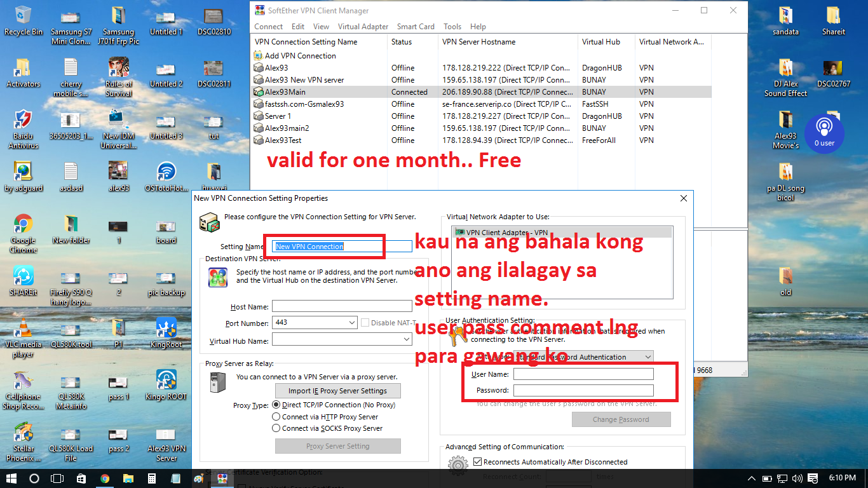Select the Kingo ROOT desktop icon
The width and height of the screenshot is (868, 488).
[166, 385]
